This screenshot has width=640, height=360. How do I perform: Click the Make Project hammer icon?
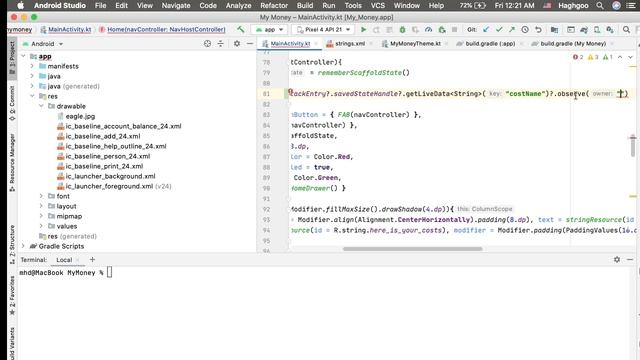pyautogui.click(x=240, y=29)
